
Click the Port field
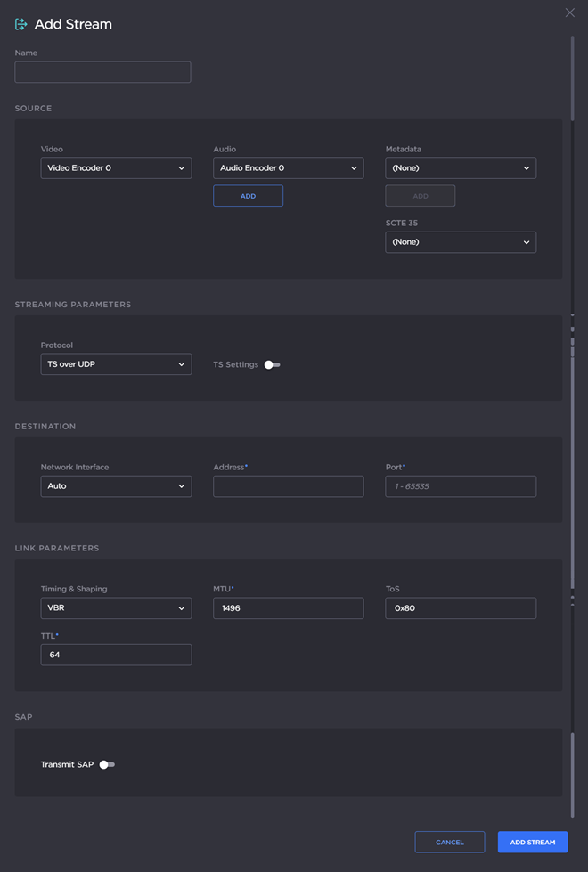pyautogui.click(x=460, y=485)
